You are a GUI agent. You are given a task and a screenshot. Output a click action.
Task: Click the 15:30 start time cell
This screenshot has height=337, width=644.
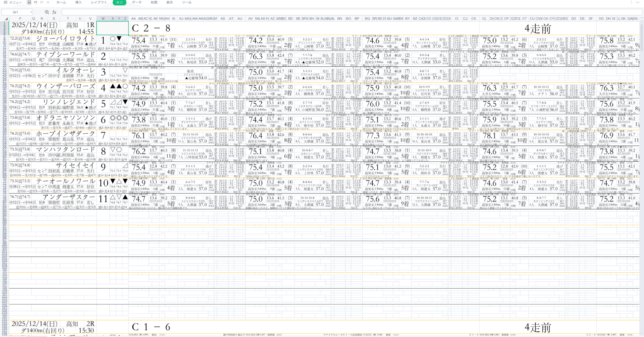click(86, 331)
